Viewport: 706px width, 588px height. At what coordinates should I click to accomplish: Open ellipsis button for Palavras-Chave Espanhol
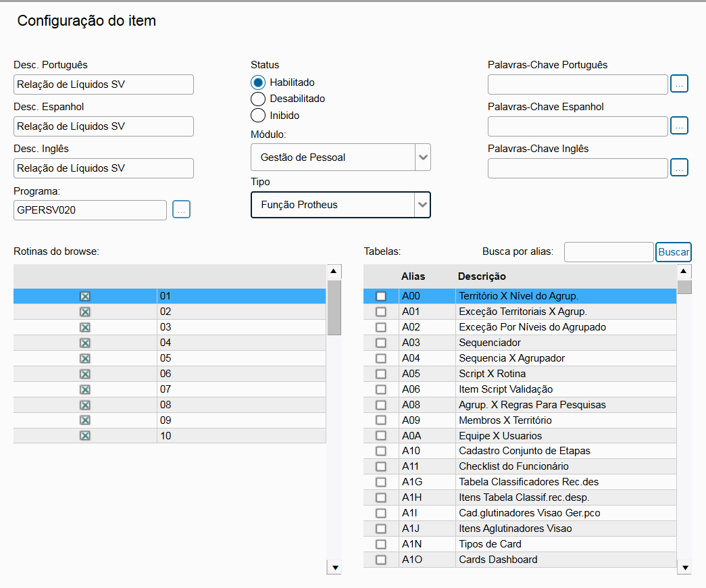(679, 126)
